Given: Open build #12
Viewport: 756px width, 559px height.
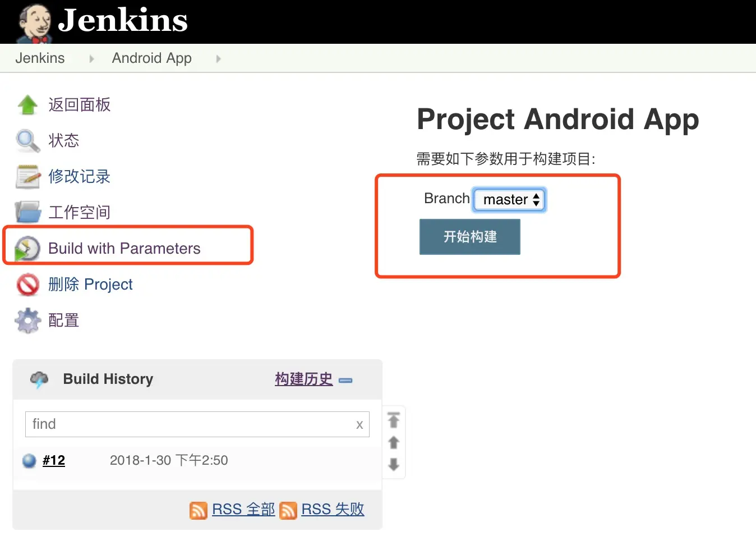Looking at the screenshot, I should coord(54,460).
